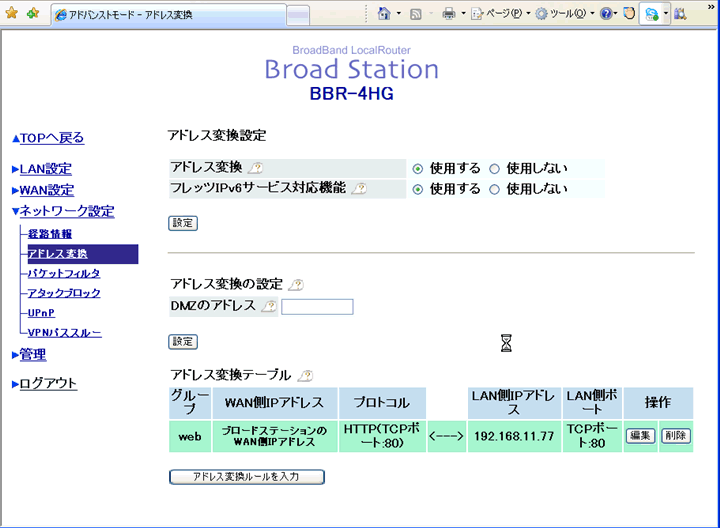Open the ツール(O) menu
Screen dimensions: 720x528
(x=565, y=14)
